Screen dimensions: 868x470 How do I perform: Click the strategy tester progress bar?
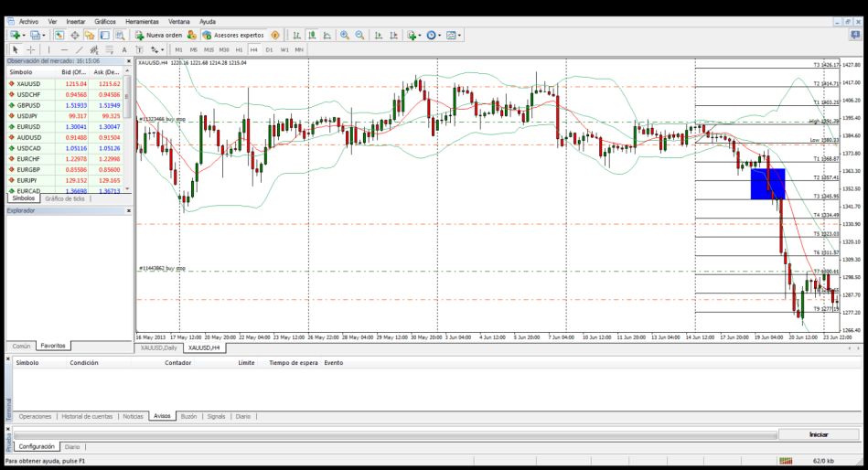393,434
